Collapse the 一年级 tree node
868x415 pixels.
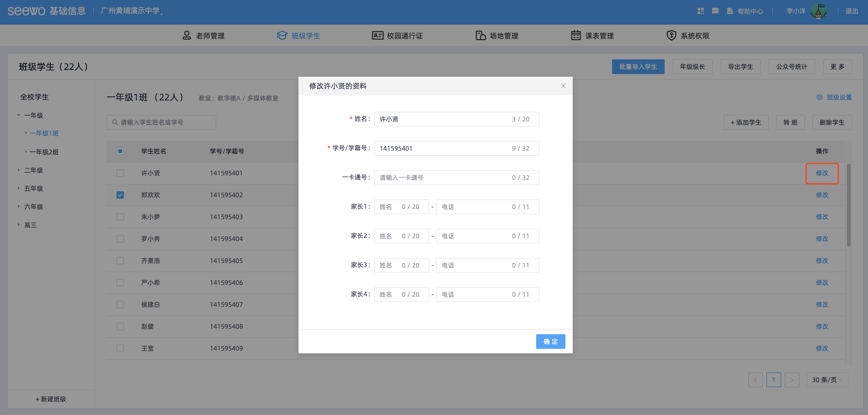(x=19, y=116)
